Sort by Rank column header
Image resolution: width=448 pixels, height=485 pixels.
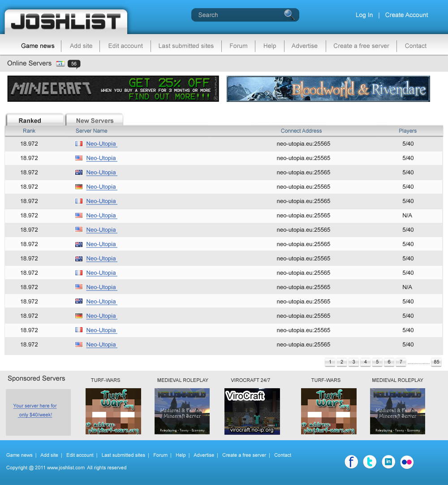(x=29, y=131)
